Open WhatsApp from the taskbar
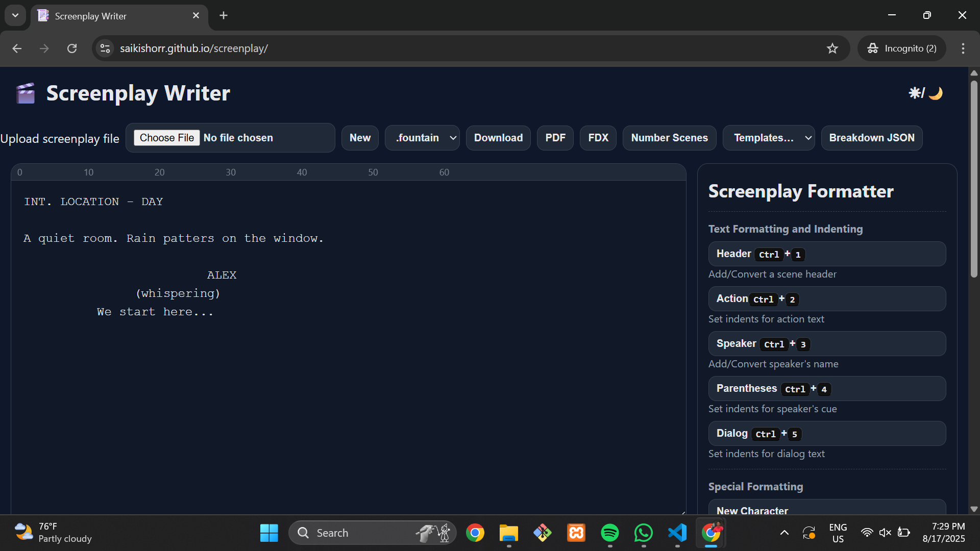This screenshot has height=551, width=980. (x=644, y=533)
